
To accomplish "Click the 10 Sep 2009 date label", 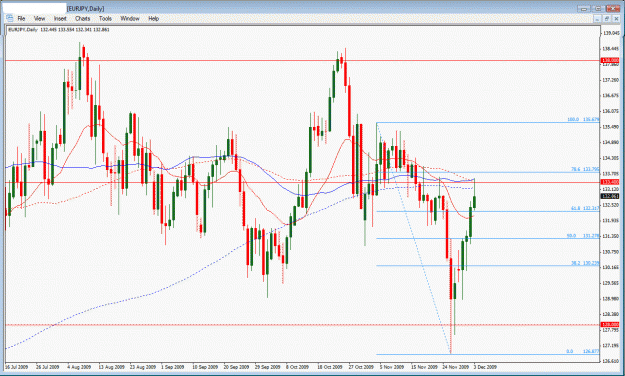I will pos(205,367).
